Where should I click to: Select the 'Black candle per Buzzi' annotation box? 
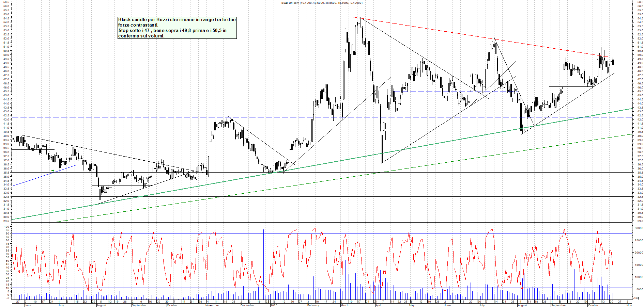177,28
